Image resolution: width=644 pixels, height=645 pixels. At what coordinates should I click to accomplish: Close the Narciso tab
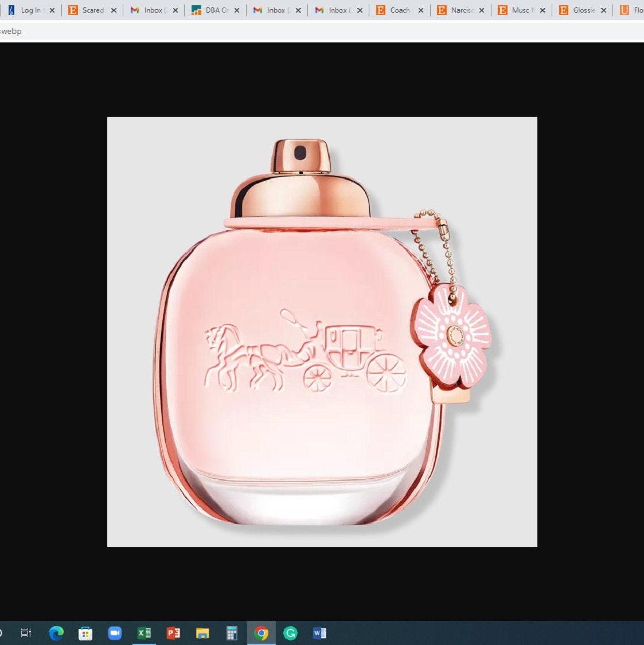482,10
